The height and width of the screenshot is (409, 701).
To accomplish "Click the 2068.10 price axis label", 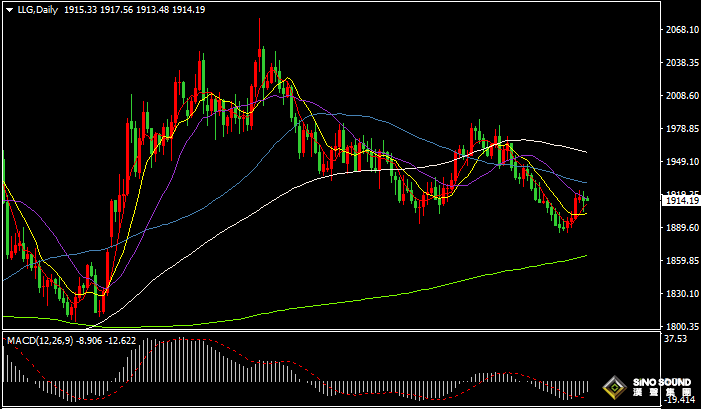I will coord(680,30).
